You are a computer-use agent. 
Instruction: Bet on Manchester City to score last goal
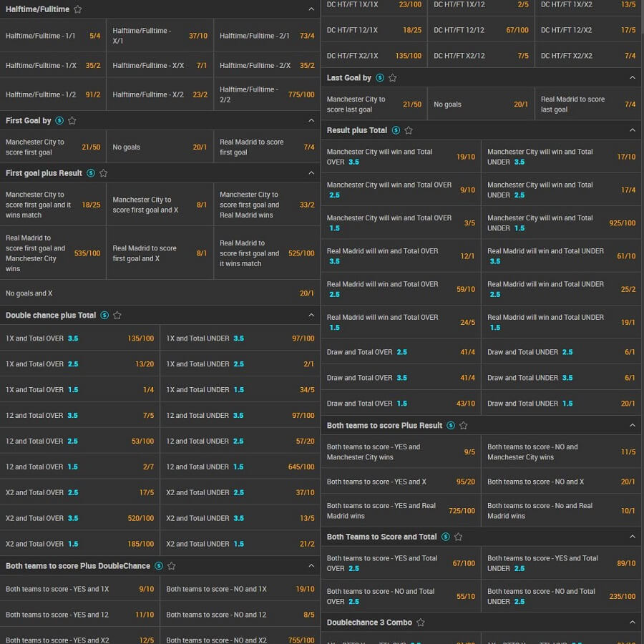pyautogui.click(x=374, y=104)
